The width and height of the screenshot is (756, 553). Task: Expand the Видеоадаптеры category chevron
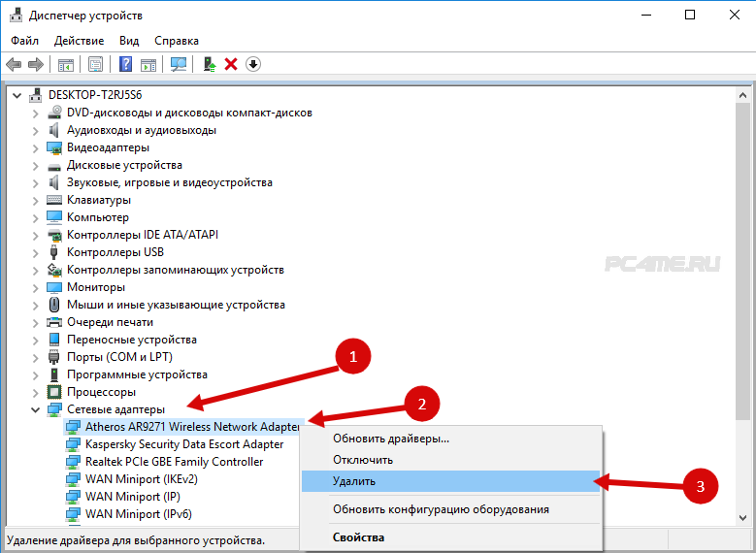coord(35,148)
